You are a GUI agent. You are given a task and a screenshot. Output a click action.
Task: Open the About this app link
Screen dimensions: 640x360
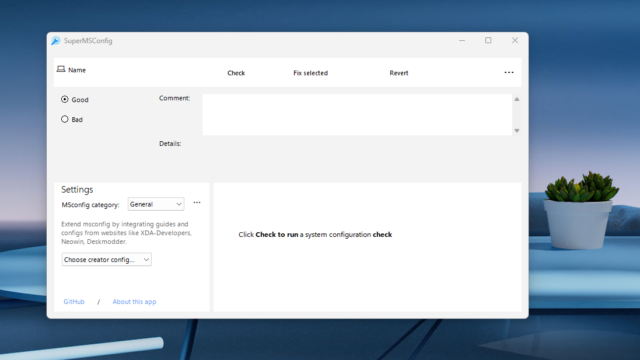134,302
